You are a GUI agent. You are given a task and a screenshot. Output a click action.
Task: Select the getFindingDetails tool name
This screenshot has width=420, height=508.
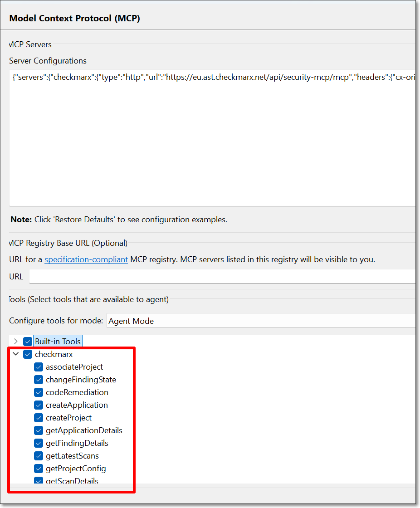pyautogui.click(x=77, y=443)
